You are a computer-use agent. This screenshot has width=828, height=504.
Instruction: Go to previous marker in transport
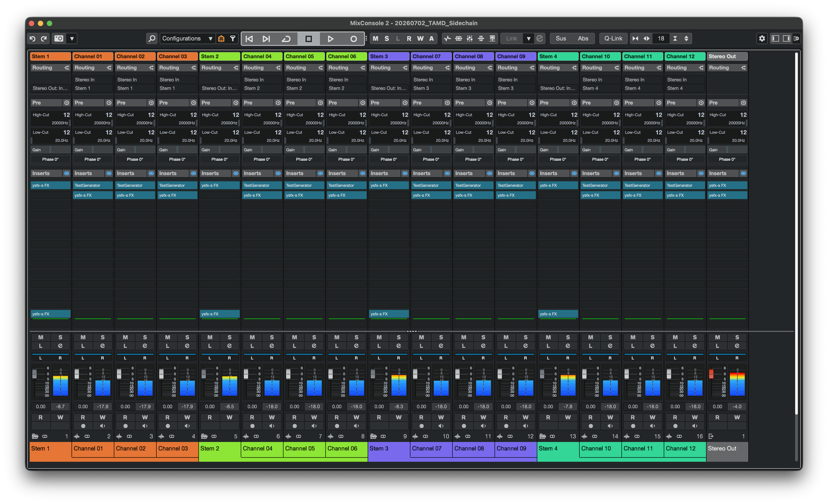tap(249, 39)
